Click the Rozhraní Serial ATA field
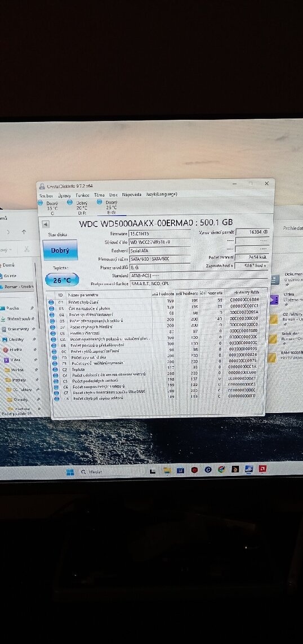Viewport: 303px width, 644px height. click(159, 250)
